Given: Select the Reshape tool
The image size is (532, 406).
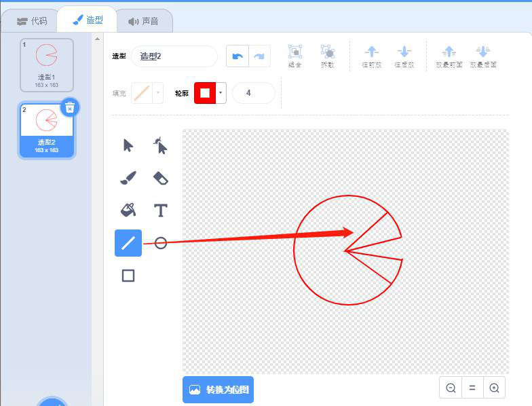Looking at the screenshot, I should tap(160, 145).
